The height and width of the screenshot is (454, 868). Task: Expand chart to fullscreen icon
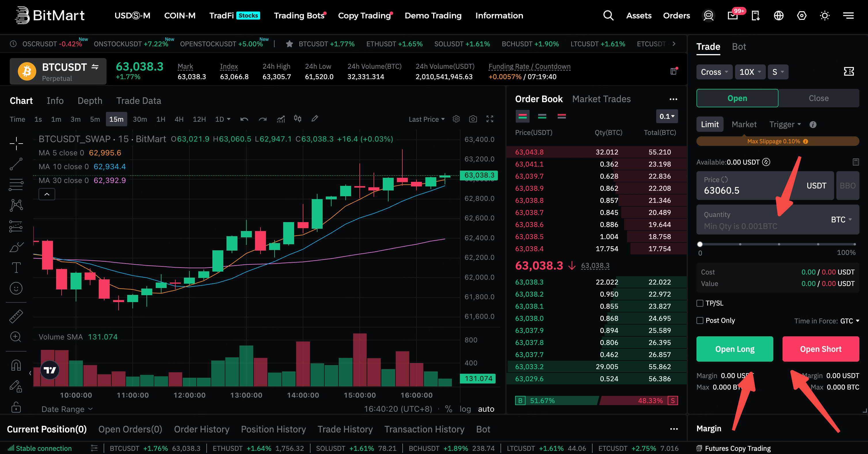tap(490, 119)
